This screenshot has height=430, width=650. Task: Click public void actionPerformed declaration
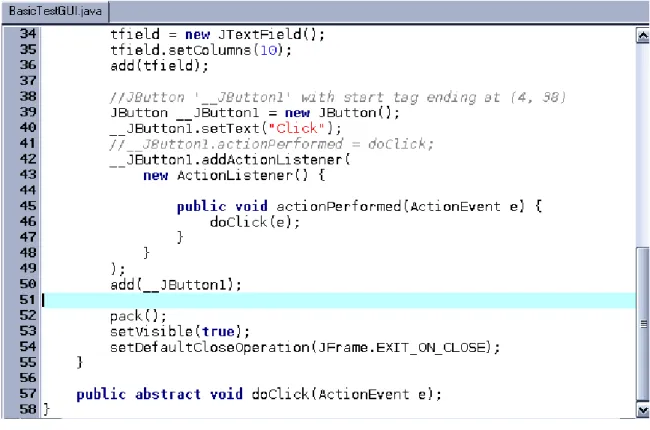coord(359,206)
